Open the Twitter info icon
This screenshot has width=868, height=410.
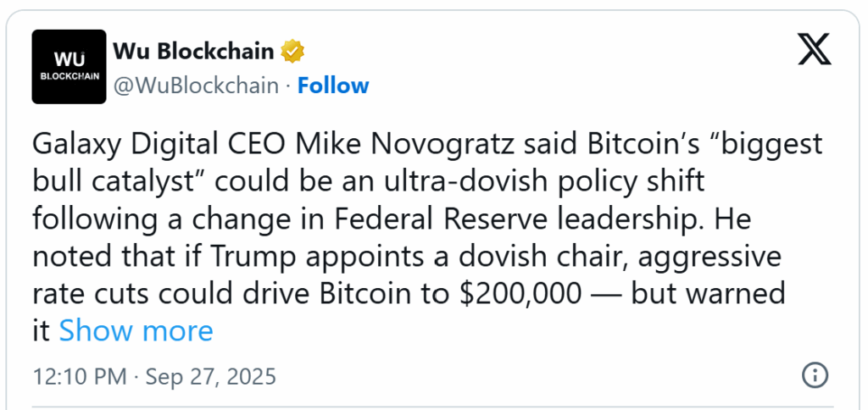tap(815, 375)
